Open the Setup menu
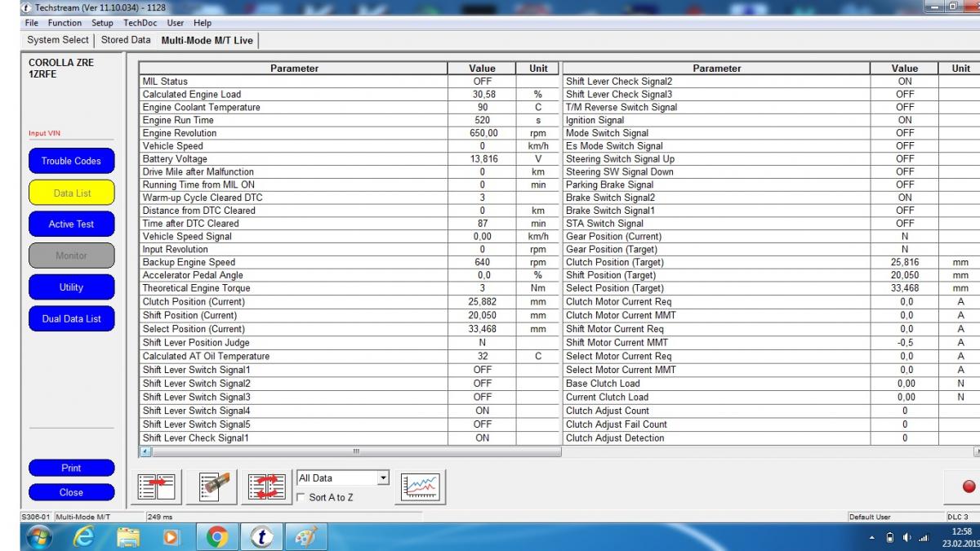The height and width of the screenshot is (551, 980). pos(102,23)
